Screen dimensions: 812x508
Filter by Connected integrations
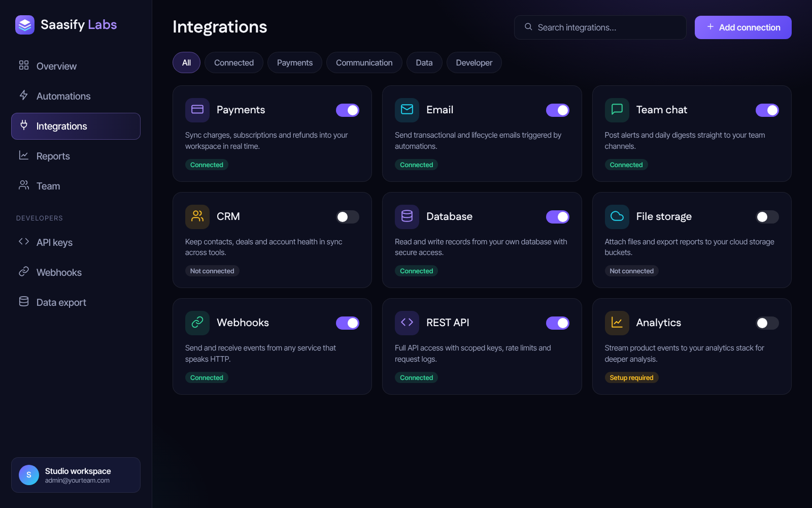pos(234,62)
